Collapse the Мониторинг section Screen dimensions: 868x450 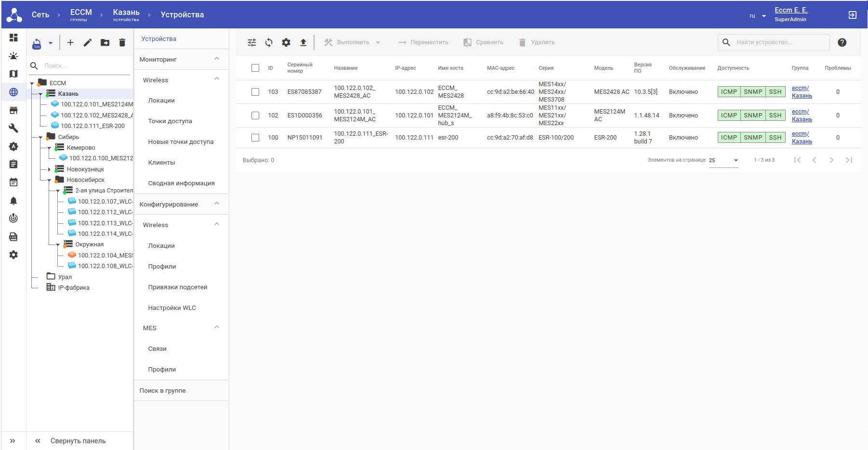click(217, 59)
